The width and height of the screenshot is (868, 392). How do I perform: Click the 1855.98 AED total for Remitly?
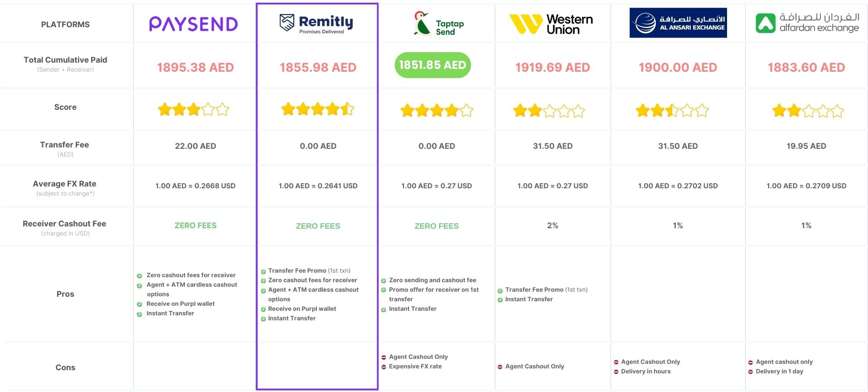tap(318, 68)
